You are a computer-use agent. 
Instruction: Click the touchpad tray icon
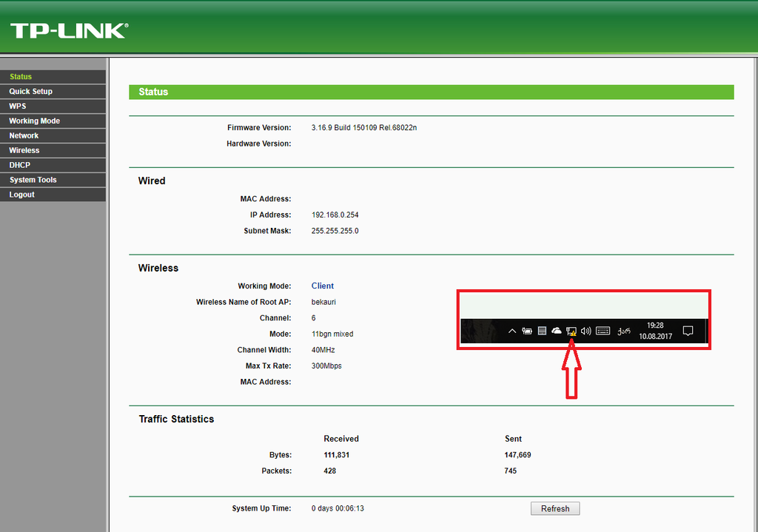pyautogui.click(x=542, y=331)
